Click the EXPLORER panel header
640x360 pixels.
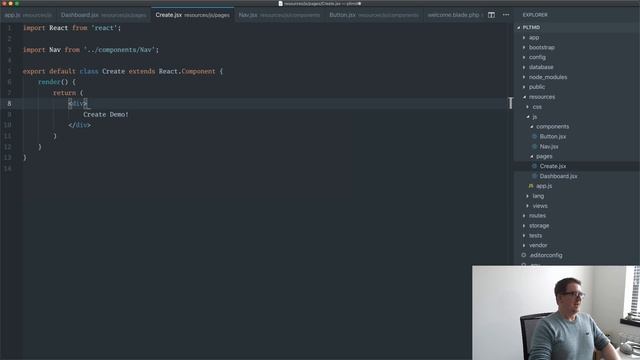click(x=535, y=15)
